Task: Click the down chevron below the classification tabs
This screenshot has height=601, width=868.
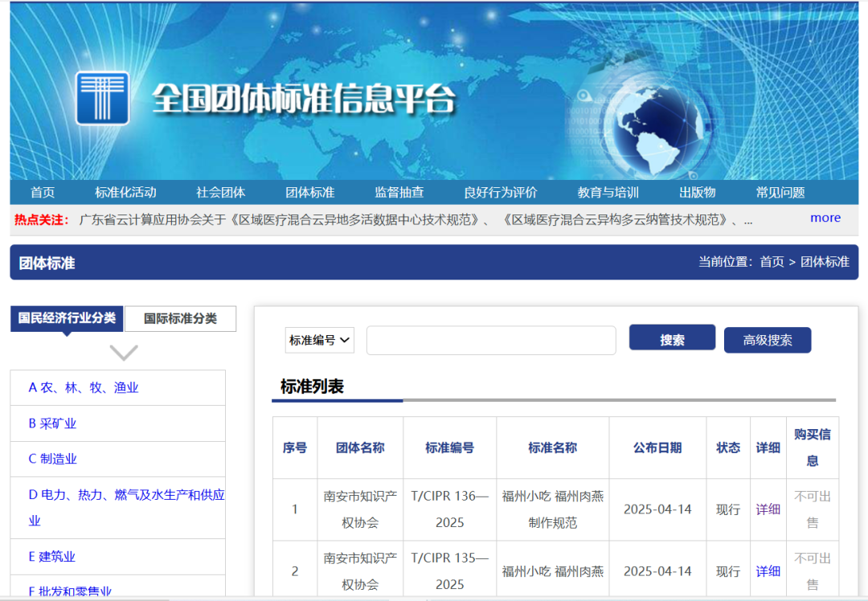Action: pyautogui.click(x=122, y=352)
